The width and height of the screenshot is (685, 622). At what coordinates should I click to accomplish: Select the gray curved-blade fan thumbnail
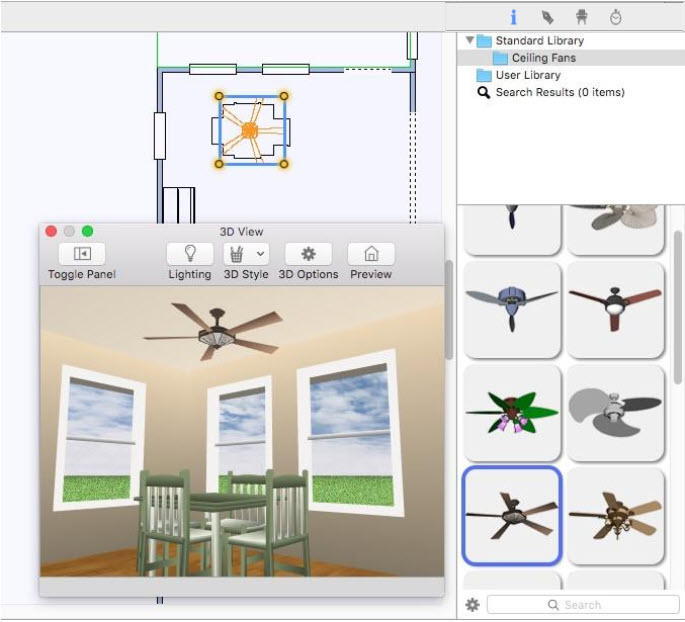pyautogui.click(x=616, y=413)
